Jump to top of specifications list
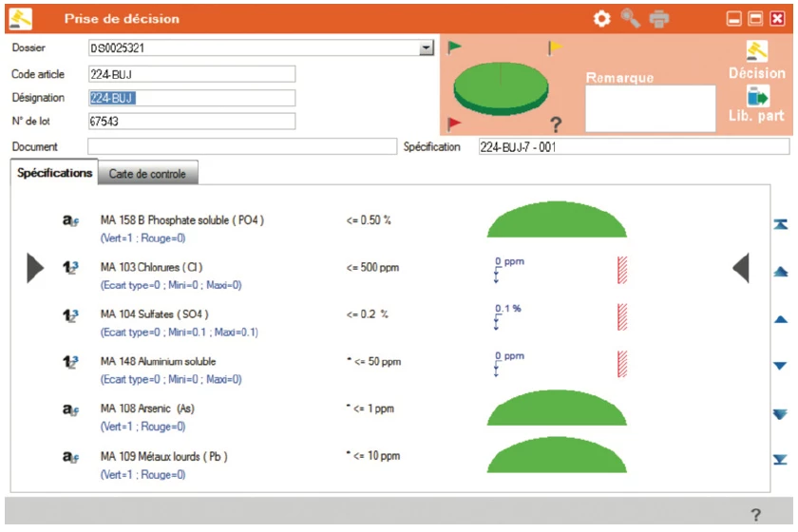Screen dimensions: 798x532 (x=780, y=224)
